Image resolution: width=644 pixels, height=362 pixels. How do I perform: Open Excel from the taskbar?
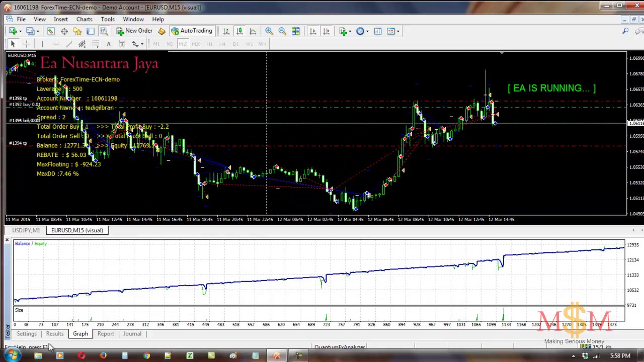[190, 356]
